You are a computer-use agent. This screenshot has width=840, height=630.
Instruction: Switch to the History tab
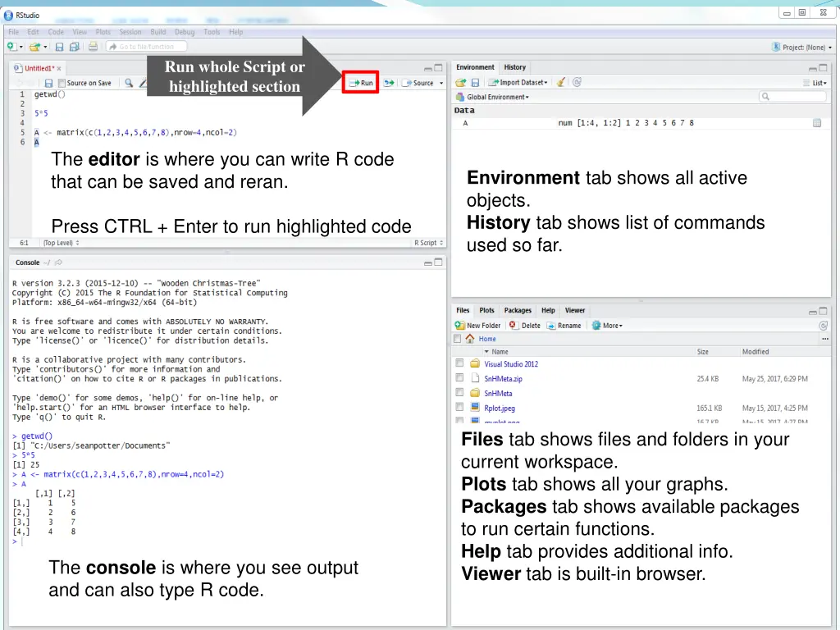coord(515,67)
